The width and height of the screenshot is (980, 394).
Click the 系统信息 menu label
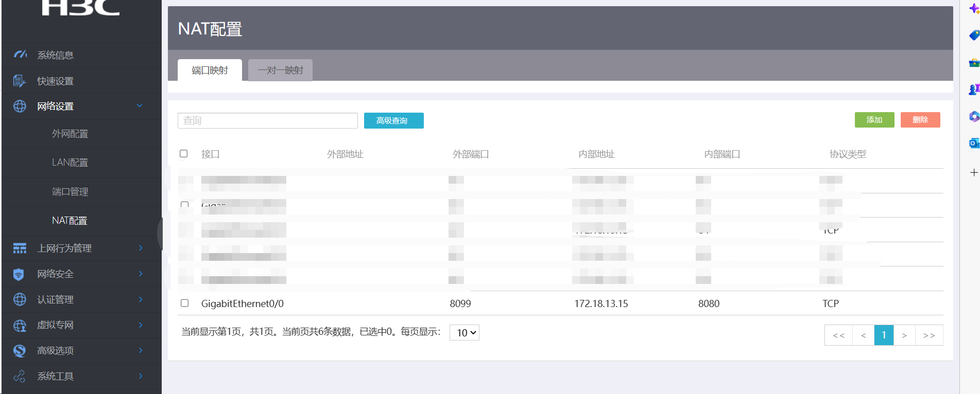pyautogui.click(x=56, y=55)
